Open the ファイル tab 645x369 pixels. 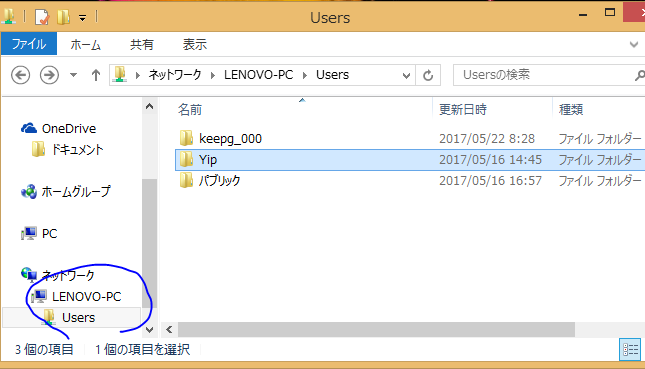[x=29, y=44]
